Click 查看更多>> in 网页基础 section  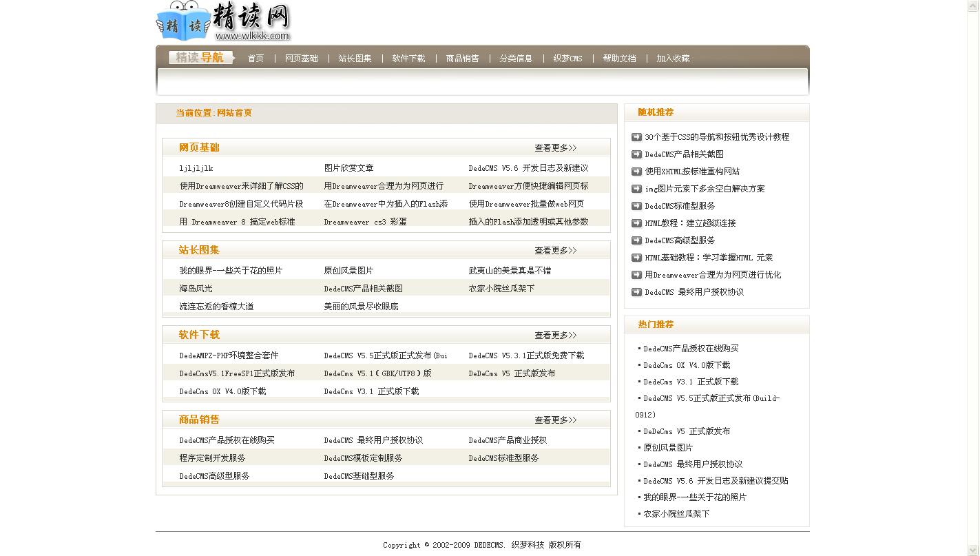pos(556,148)
